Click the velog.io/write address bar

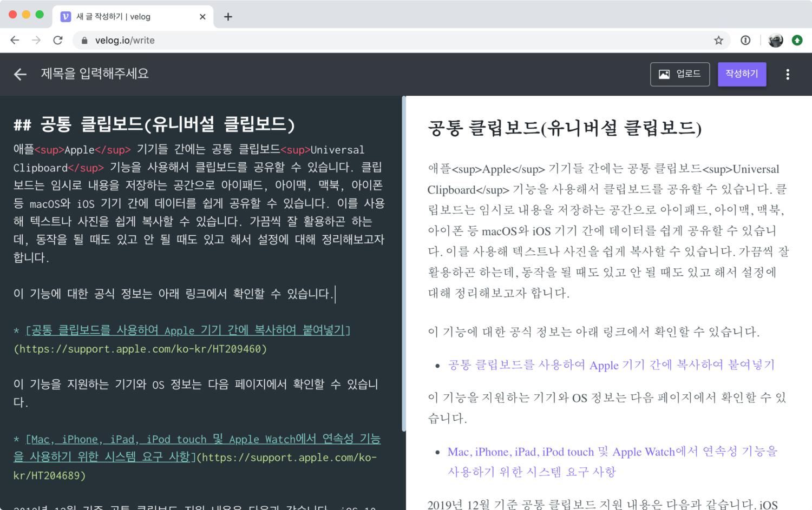tap(401, 40)
